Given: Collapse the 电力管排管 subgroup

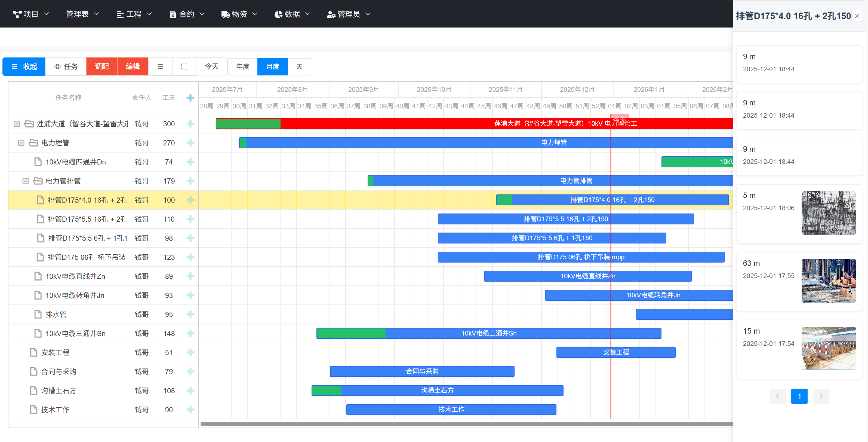Looking at the screenshot, I should [x=25, y=181].
